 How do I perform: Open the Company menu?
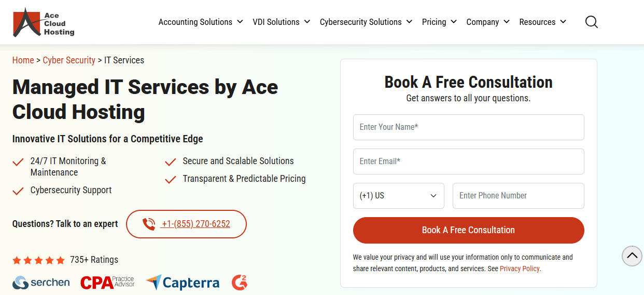(488, 22)
